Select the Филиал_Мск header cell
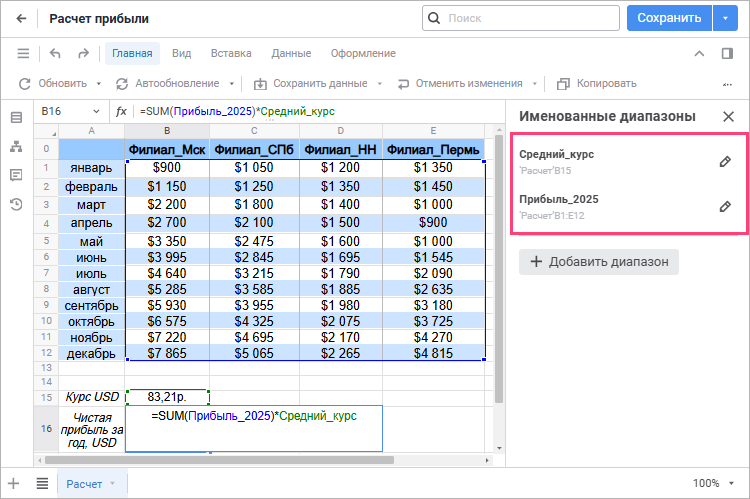Image resolution: width=750 pixels, height=499 pixels. (x=167, y=150)
